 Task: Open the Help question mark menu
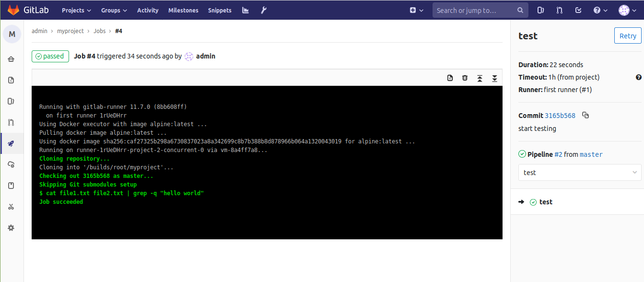(x=600, y=10)
